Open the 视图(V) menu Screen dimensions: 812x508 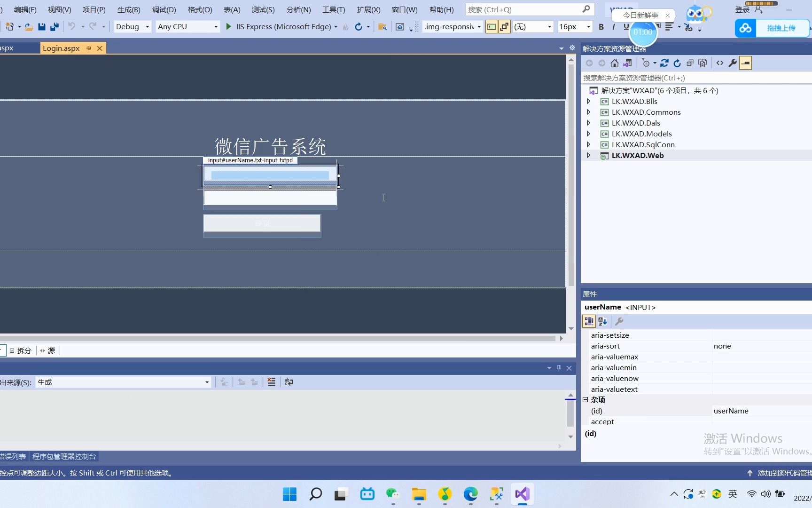[59, 9]
